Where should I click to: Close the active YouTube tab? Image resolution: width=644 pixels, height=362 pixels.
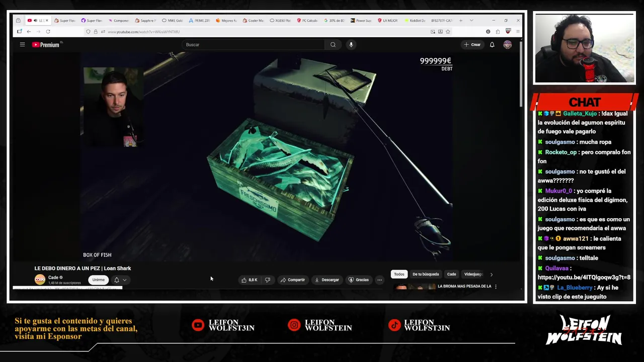click(47, 21)
